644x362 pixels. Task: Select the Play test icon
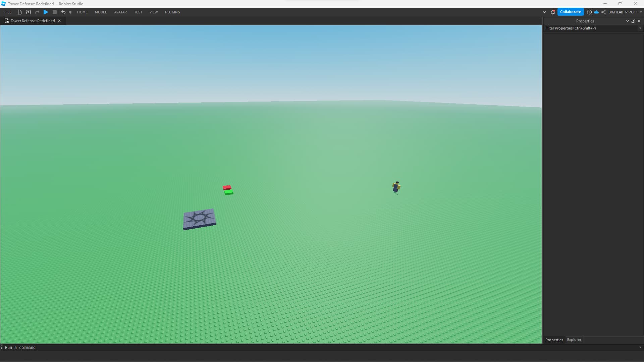46,12
